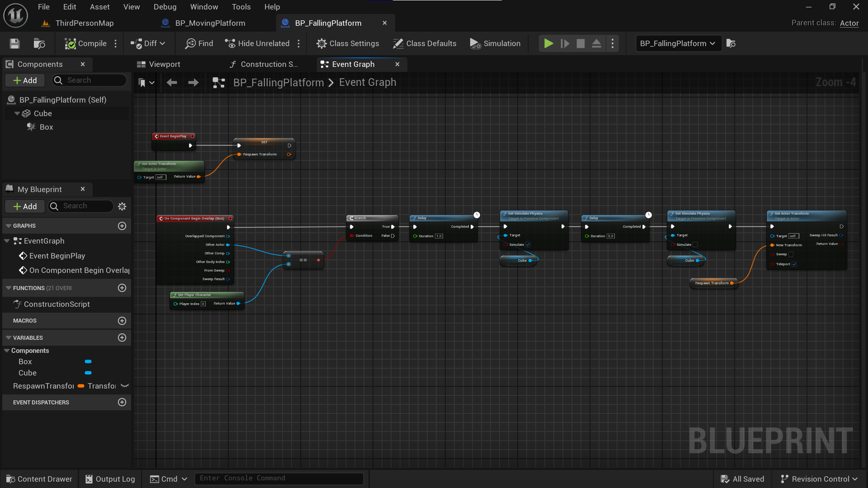Click the Compile button
Screen dimensions: 868x488
click(x=86, y=43)
